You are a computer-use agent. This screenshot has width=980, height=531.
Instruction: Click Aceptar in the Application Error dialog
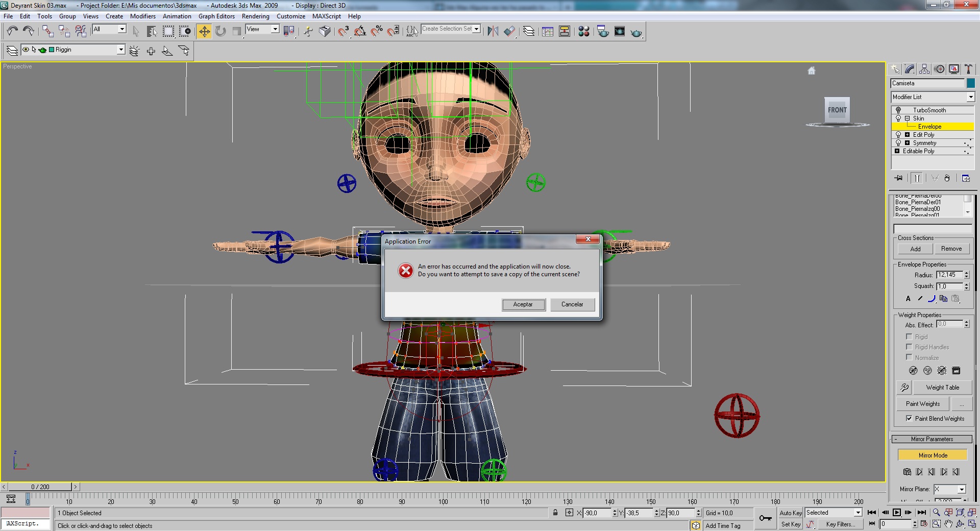click(523, 304)
